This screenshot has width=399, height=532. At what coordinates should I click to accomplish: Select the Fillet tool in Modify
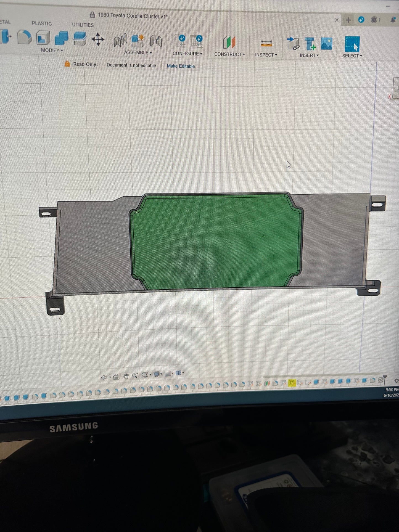(x=24, y=37)
